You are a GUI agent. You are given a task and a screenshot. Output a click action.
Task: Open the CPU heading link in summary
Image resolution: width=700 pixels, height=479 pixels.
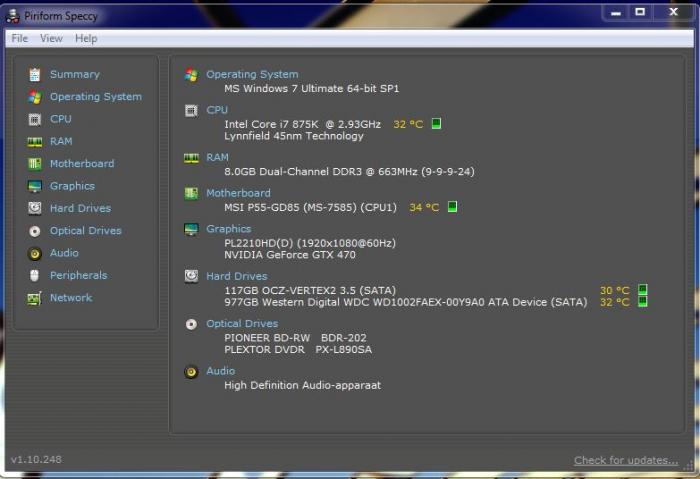(x=217, y=110)
